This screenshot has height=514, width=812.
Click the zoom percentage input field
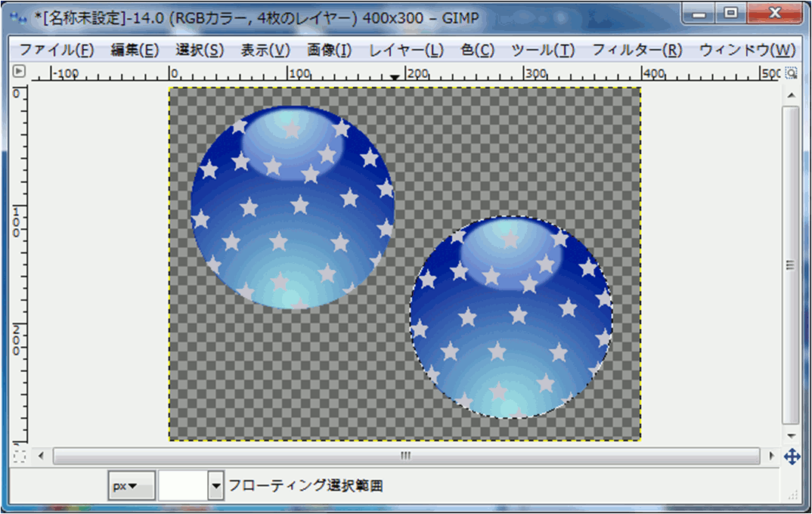182,486
